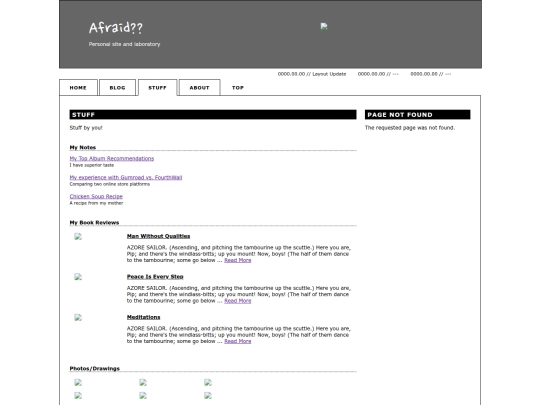The width and height of the screenshot is (540, 405).
Task: Open the ABOUT tab
Action: coord(199,87)
